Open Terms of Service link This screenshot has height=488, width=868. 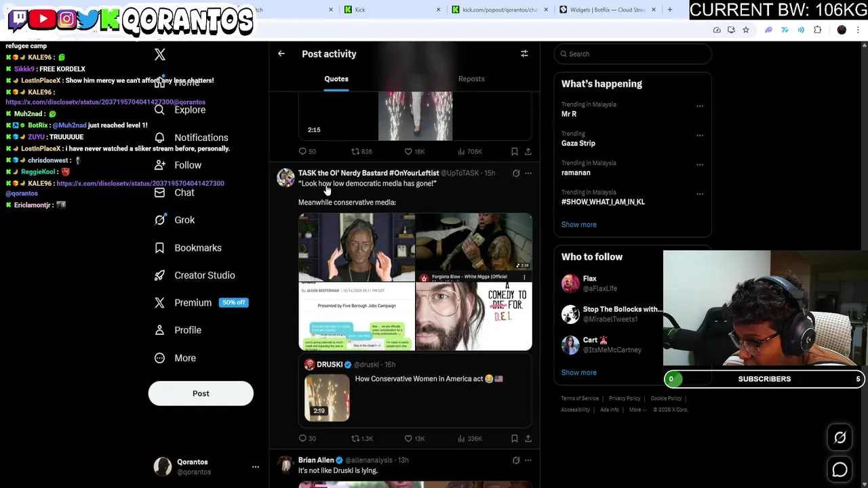[x=580, y=399]
